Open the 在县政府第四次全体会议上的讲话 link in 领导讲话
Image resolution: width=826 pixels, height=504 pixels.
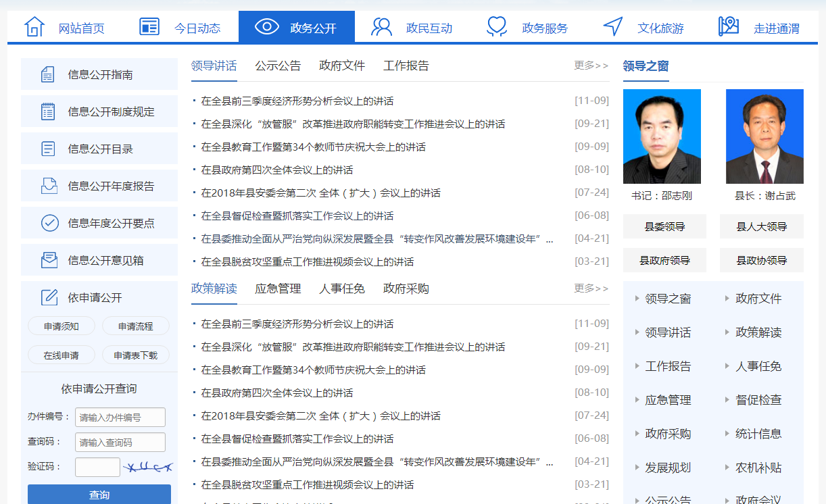tap(276, 170)
